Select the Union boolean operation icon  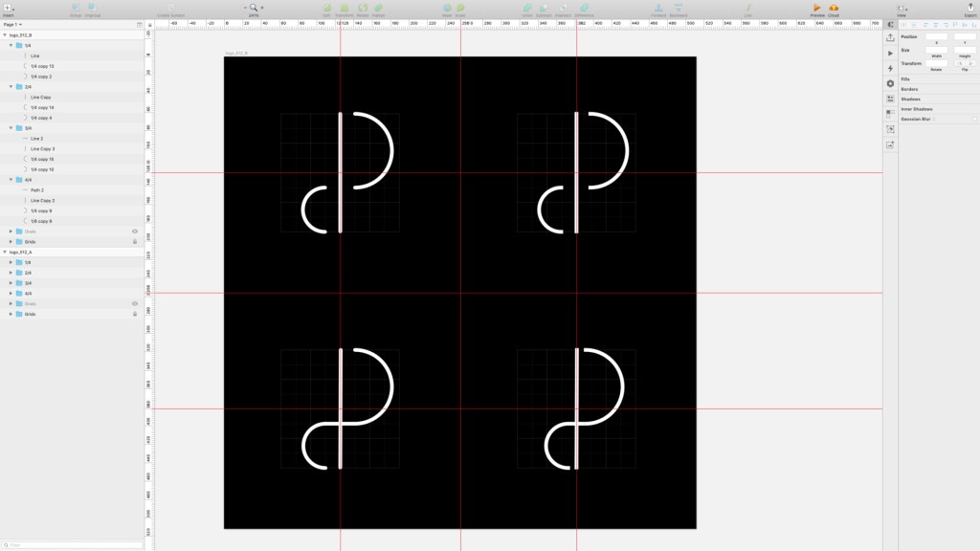[x=527, y=8]
